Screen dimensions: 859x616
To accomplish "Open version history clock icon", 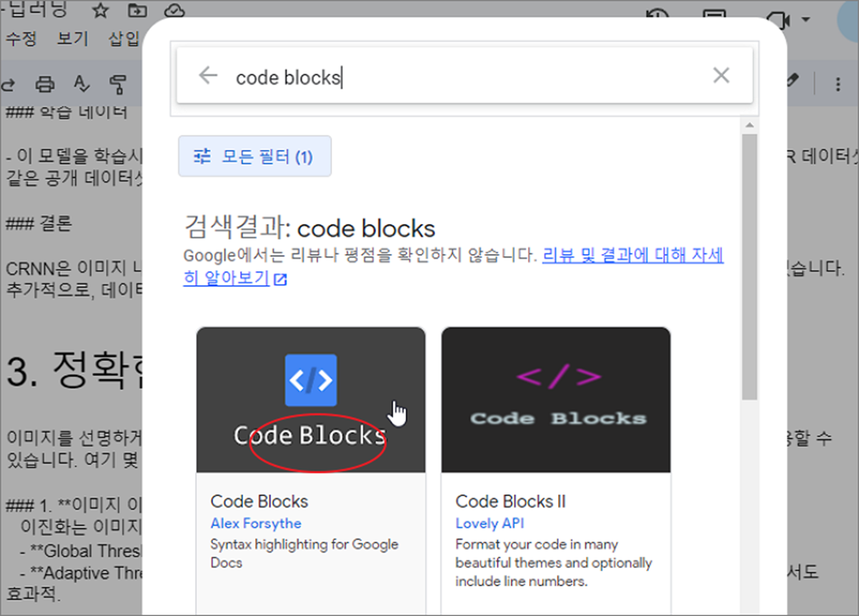I will coord(659,15).
